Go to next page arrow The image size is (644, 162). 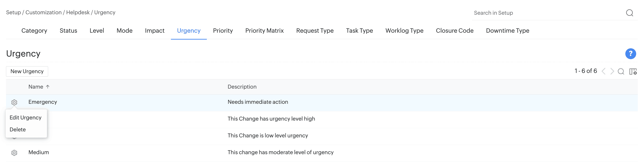pyautogui.click(x=612, y=71)
